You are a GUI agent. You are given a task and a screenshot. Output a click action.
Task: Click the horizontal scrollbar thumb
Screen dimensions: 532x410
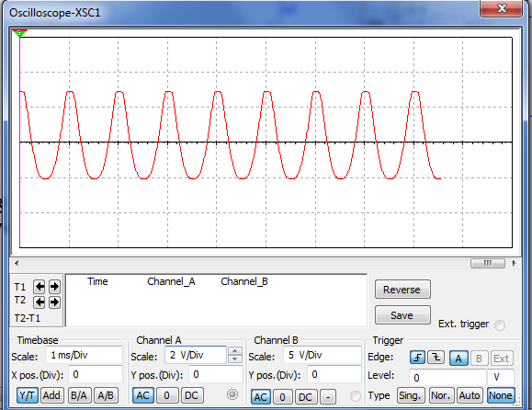[488, 263]
